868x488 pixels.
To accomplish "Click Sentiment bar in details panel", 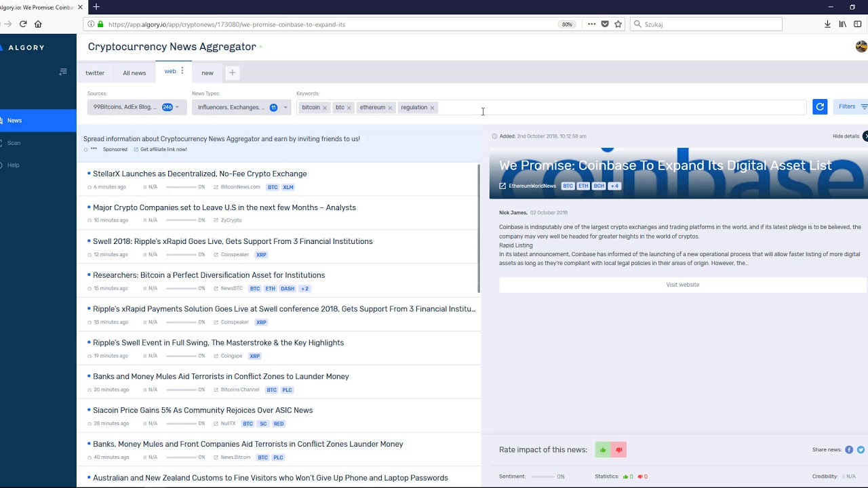I will pyautogui.click(x=542, y=476).
